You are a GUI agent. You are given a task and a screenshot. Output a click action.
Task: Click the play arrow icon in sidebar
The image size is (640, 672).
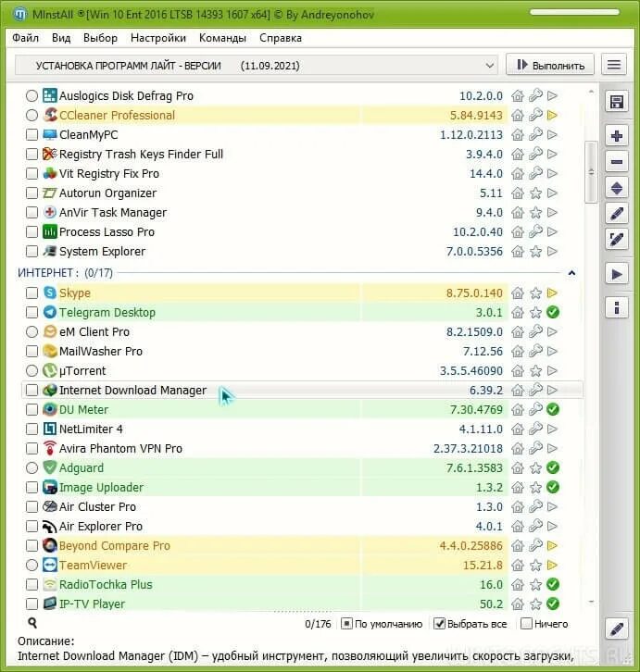coord(617,273)
